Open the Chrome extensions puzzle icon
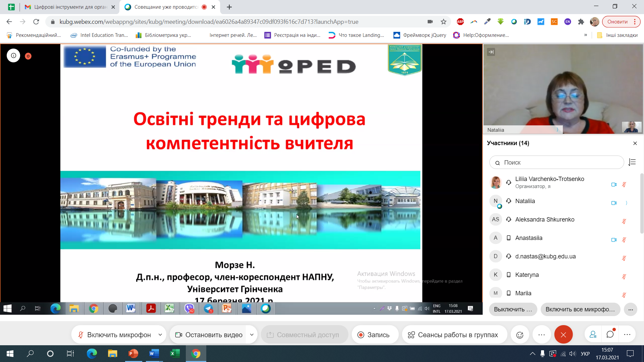The width and height of the screenshot is (644, 362). tap(581, 22)
